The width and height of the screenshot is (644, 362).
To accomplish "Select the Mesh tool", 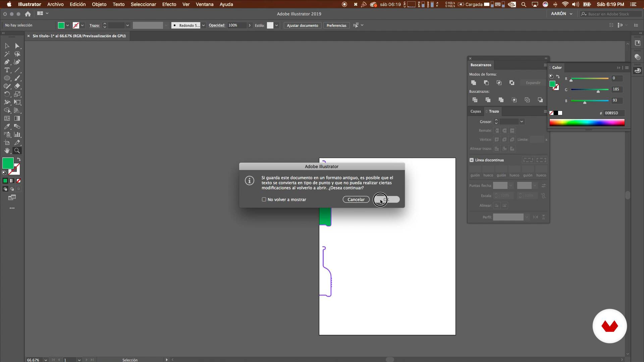I will (x=7, y=118).
